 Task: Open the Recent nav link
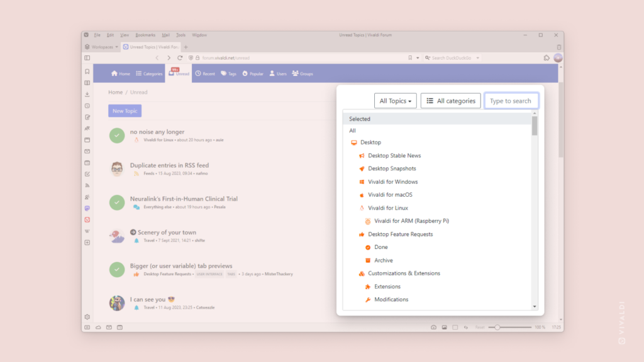coord(205,74)
